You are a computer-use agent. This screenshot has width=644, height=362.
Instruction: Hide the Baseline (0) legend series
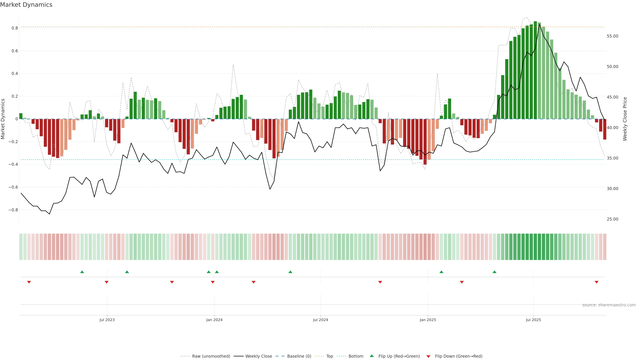point(299,356)
